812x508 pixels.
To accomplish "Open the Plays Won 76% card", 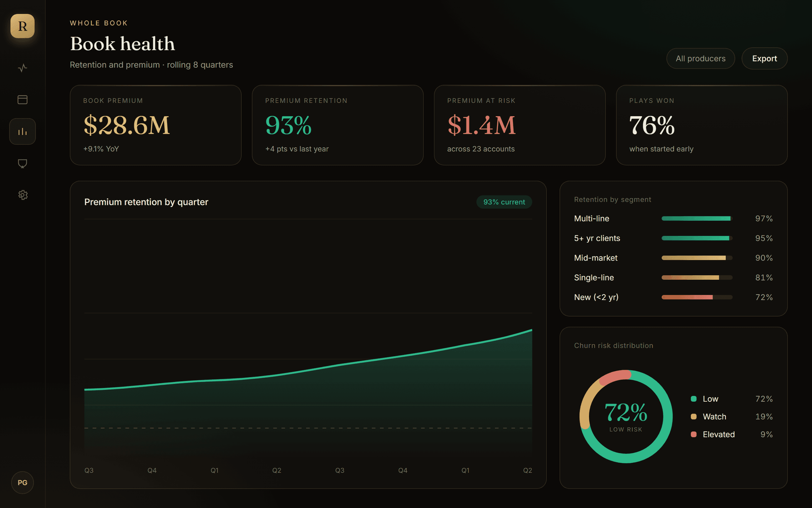I will click(702, 125).
